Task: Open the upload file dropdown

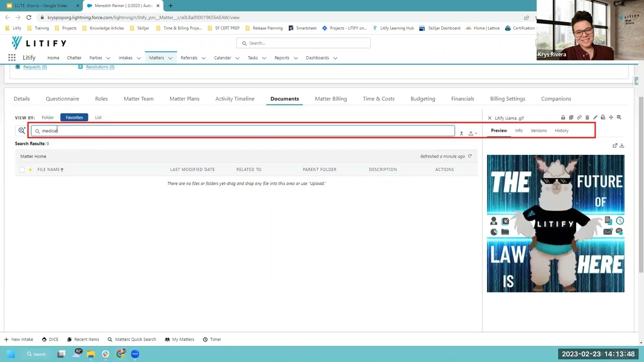Action: [472, 133]
